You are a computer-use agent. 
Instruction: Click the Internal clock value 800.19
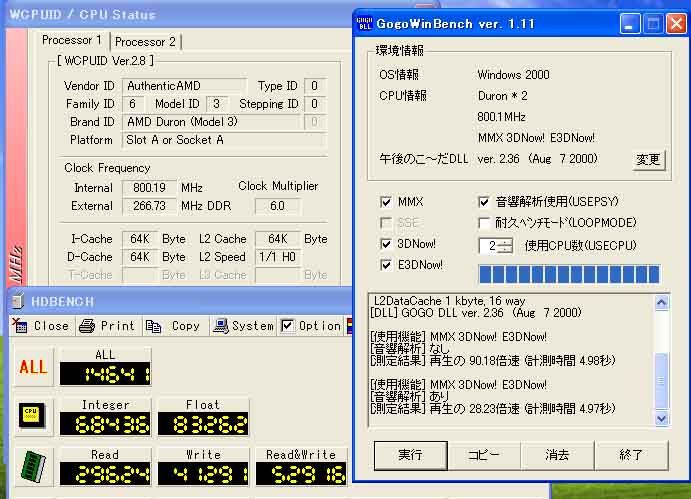click(x=149, y=188)
